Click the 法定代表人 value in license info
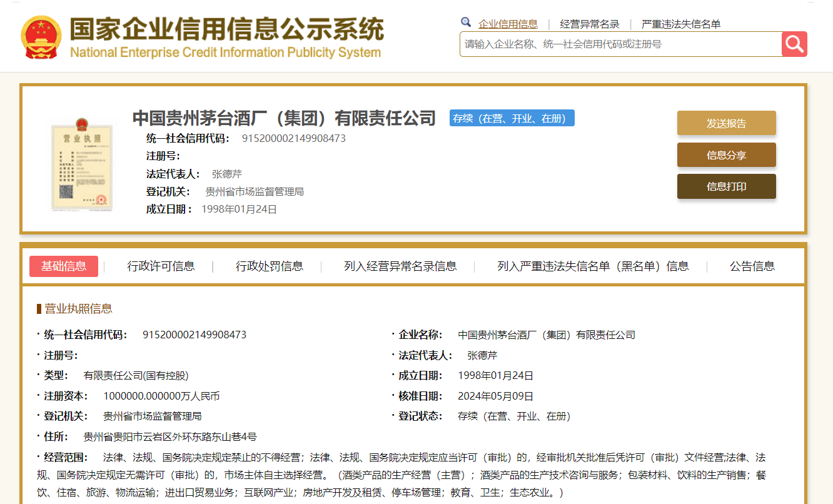The image size is (833, 504). click(482, 355)
